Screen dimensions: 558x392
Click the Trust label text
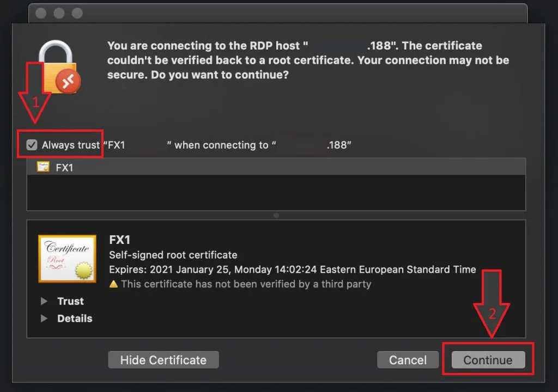click(x=70, y=301)
